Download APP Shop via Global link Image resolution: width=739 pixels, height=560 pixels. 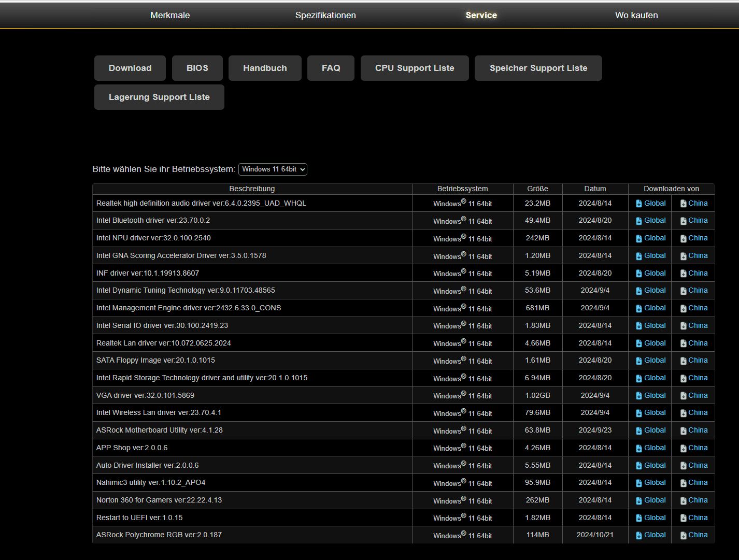tap(655, 448)
